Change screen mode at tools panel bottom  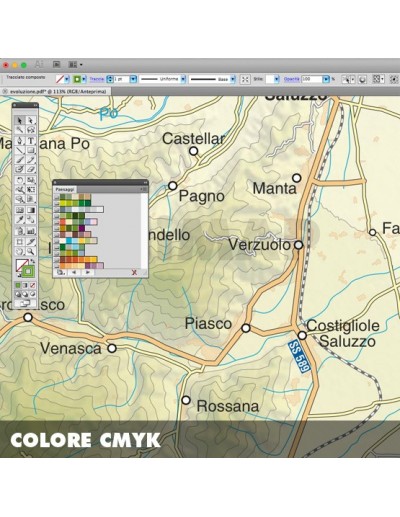pyautogui.click(x=25, y=303)
